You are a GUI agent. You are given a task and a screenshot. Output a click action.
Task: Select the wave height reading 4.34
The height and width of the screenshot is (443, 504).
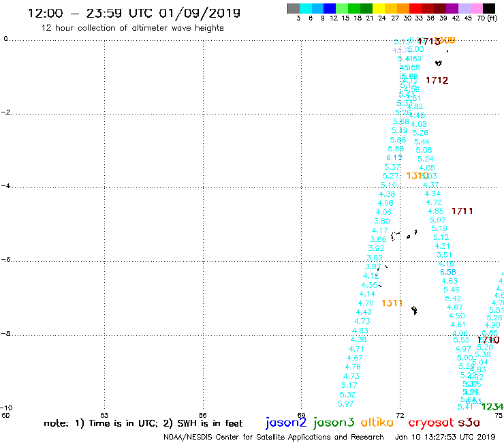pos(432,194)
